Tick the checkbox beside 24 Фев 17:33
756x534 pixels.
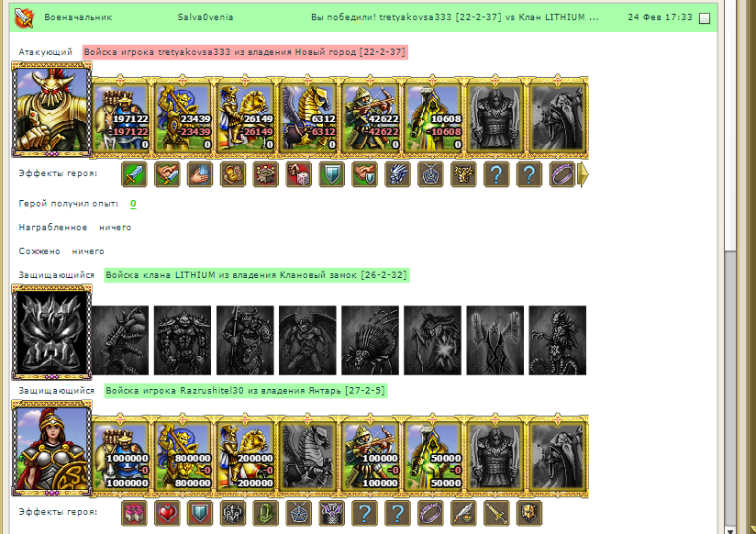705,18
